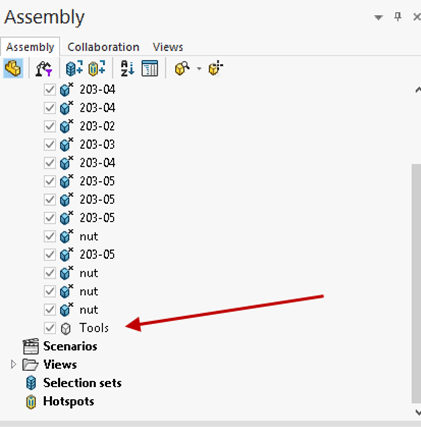Click the blue create selection set icon
Viewport: 421px width, 427px height.
(x=74, y=68)
